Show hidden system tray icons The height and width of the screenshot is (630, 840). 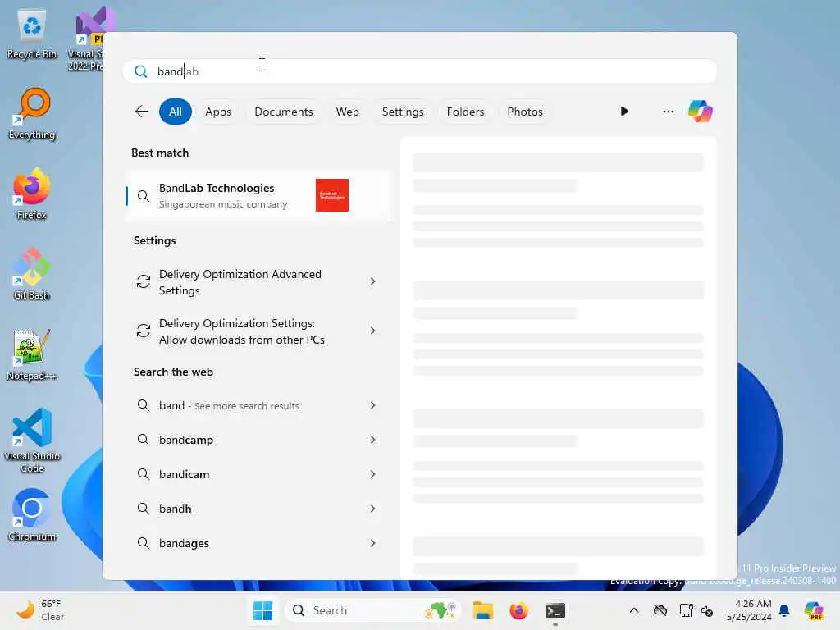(x=634, y=610)
